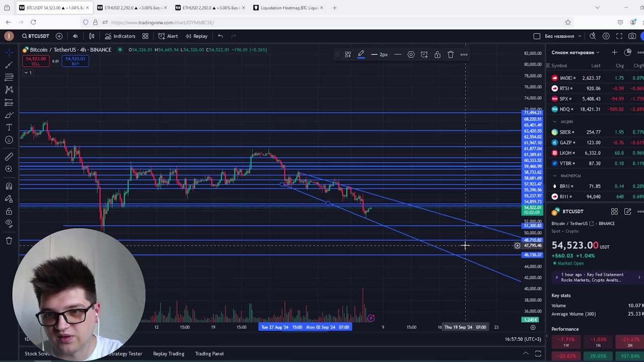Open the Indicators menu
The width and height of the screenshot is (644, 362).
120,36
